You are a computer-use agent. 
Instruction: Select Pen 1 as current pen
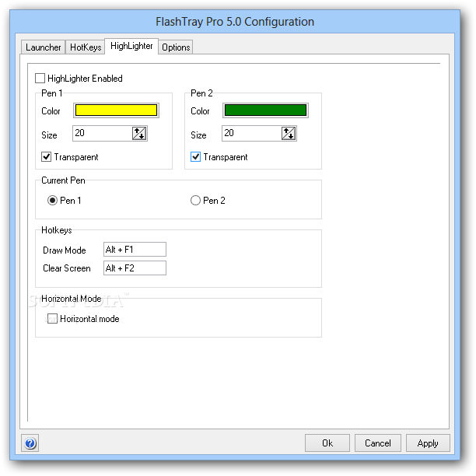52,201
